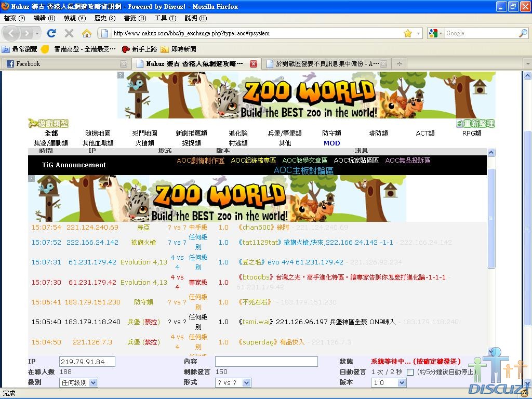The image size is (532, 399).
Task: Open the 編輯 menu
Action: 44,18
